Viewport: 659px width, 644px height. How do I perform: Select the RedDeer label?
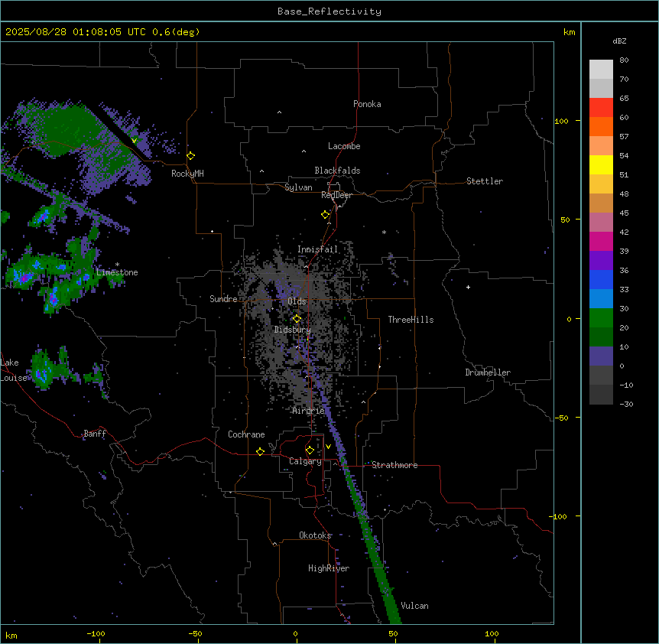click(336, 195)
